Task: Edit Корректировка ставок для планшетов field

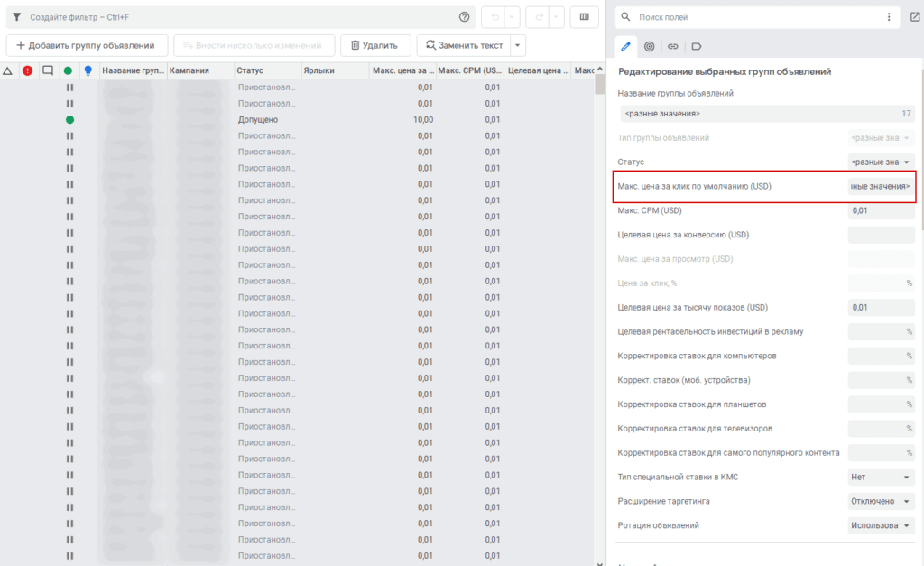Action: [x=881, y=404]
